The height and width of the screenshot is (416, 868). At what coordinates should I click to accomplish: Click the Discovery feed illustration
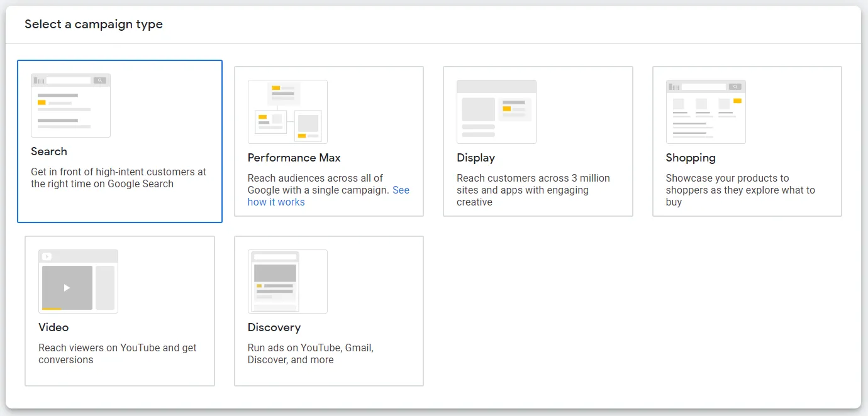click(x=287, y=282)
